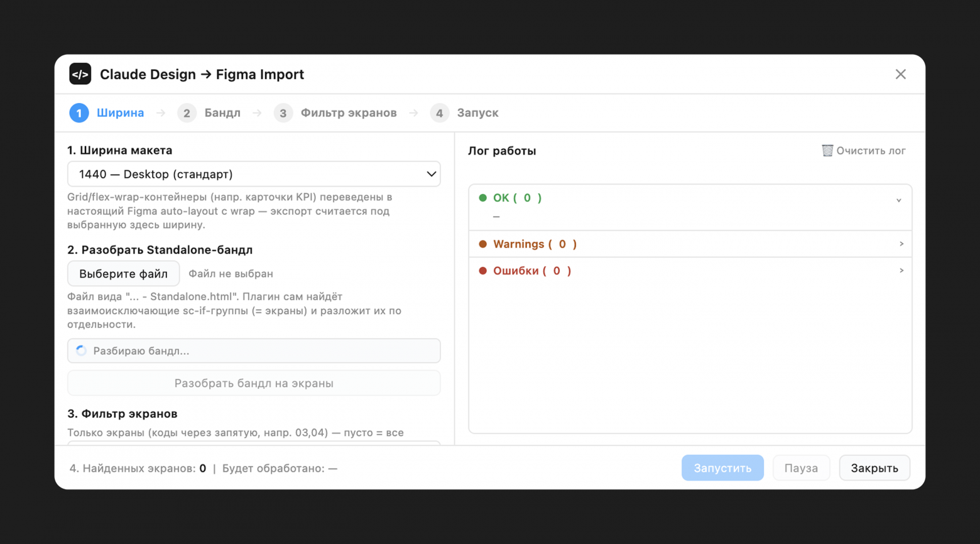This screenshot has height=544, width=980.
Task: Click the orange Warnings status dot
Action: [x=482, y=244]
